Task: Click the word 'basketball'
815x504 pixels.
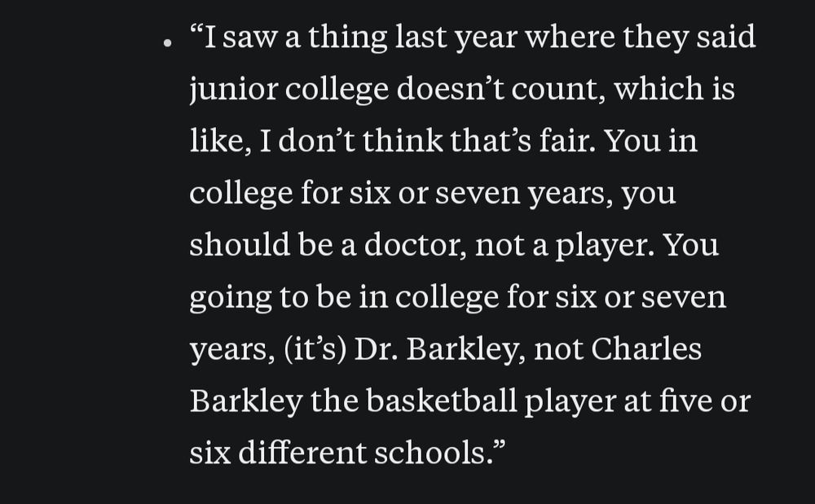Action: pyautogui.click(x=441, y=401)
